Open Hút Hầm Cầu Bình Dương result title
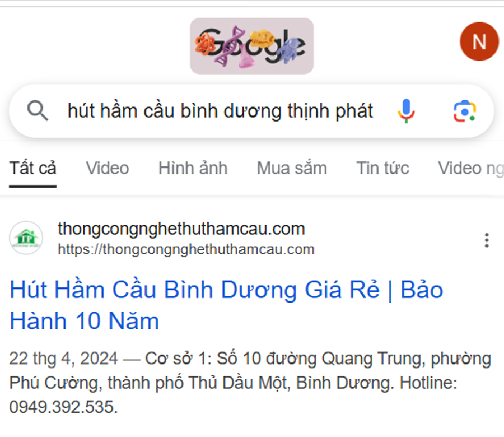 click(226, 305)
